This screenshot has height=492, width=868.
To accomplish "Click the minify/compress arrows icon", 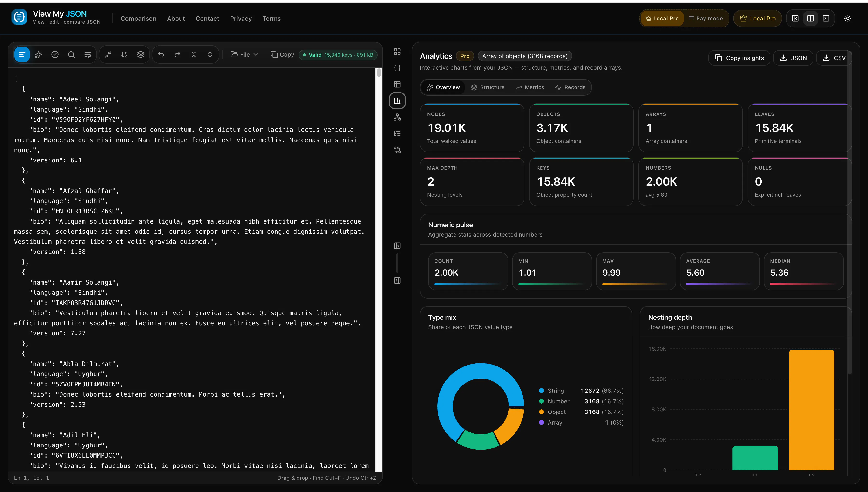I will pos(108,54).
